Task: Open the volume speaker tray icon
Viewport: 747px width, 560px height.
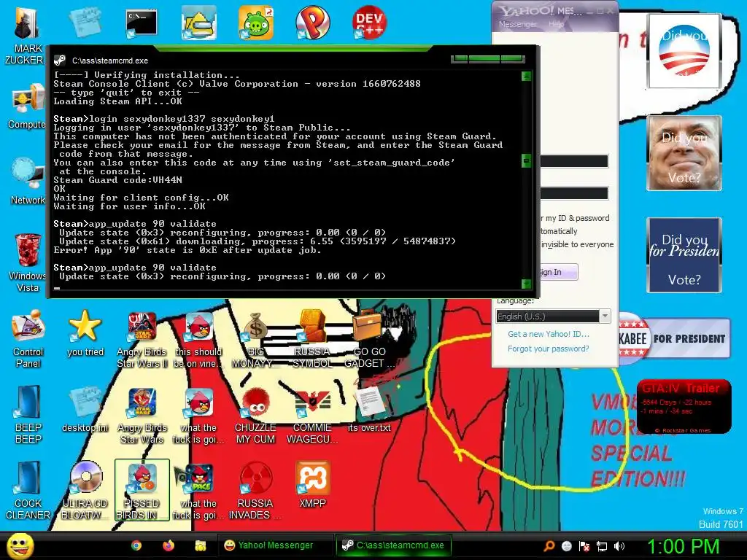Action: [619, 546]
